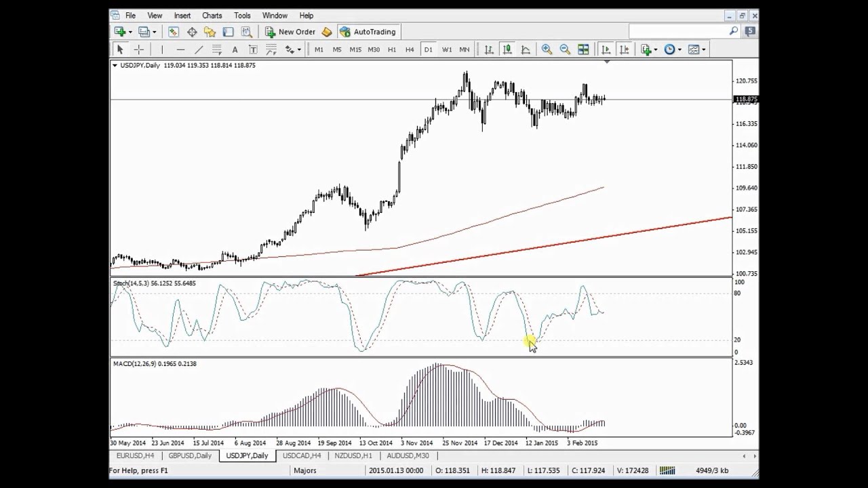868x488 pixels.
Task: Open the Profiles icon
Action: (x=144, y=32)
